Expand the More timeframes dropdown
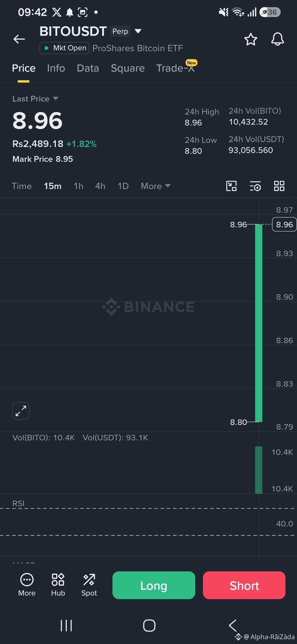Image resolution: width=297 pixels, height=644 pixels. coord(156,186)
